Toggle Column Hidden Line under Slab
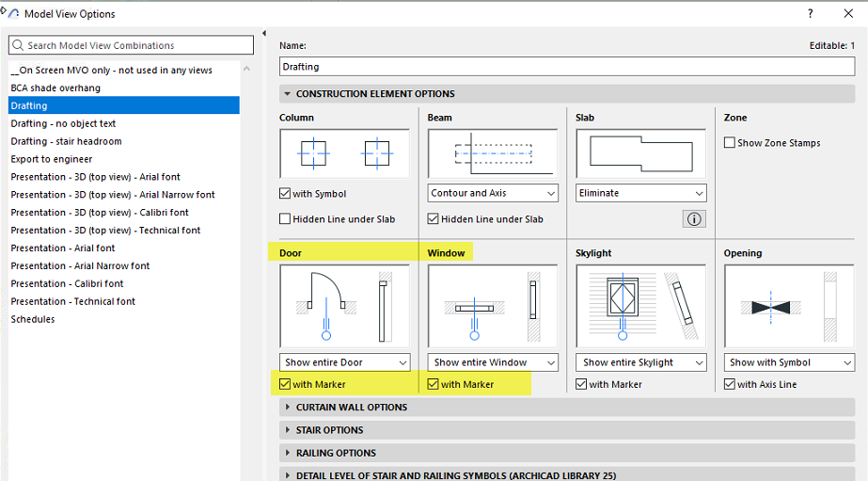 (x=286, y=219)
